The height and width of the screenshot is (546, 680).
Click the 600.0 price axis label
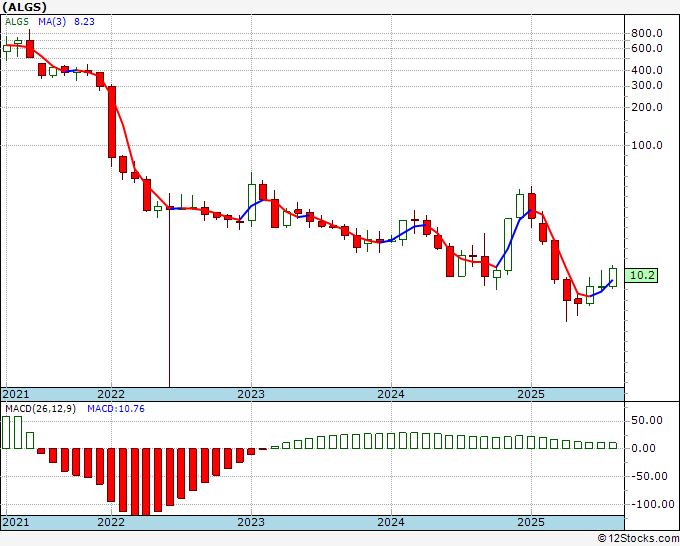click(647, 48)
